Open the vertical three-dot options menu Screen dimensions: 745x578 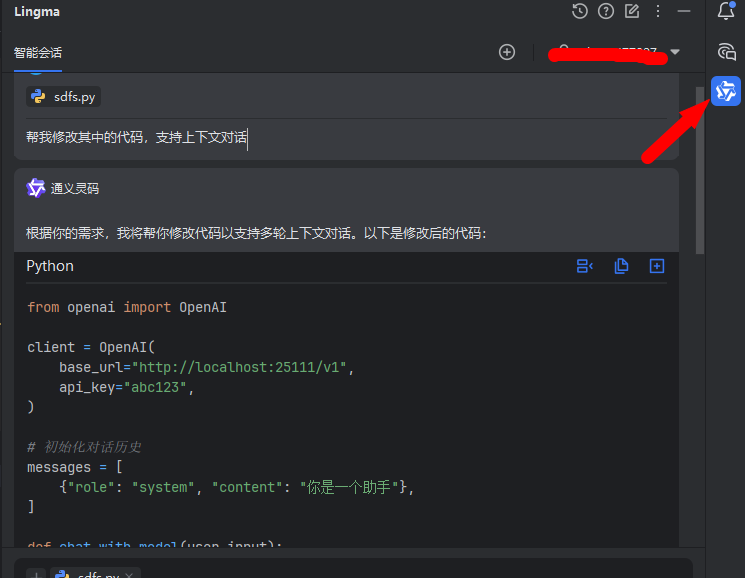[658, 11]
